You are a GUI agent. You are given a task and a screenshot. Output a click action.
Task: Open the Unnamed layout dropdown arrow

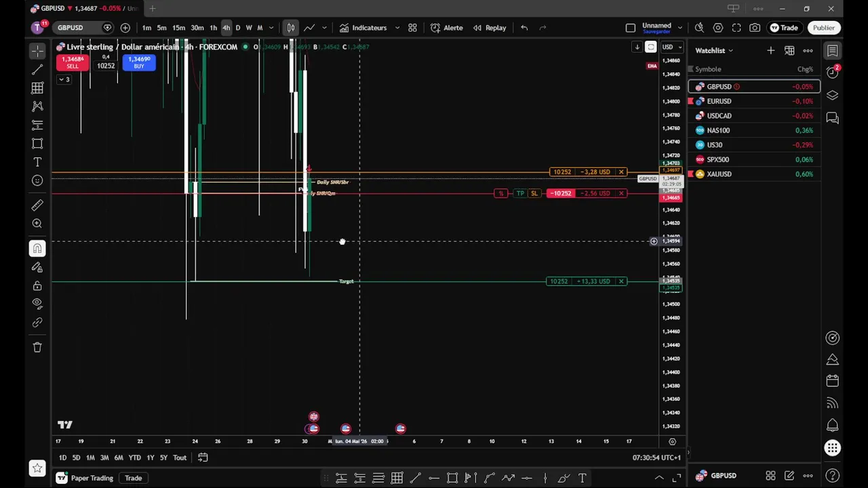pos(679,28)
